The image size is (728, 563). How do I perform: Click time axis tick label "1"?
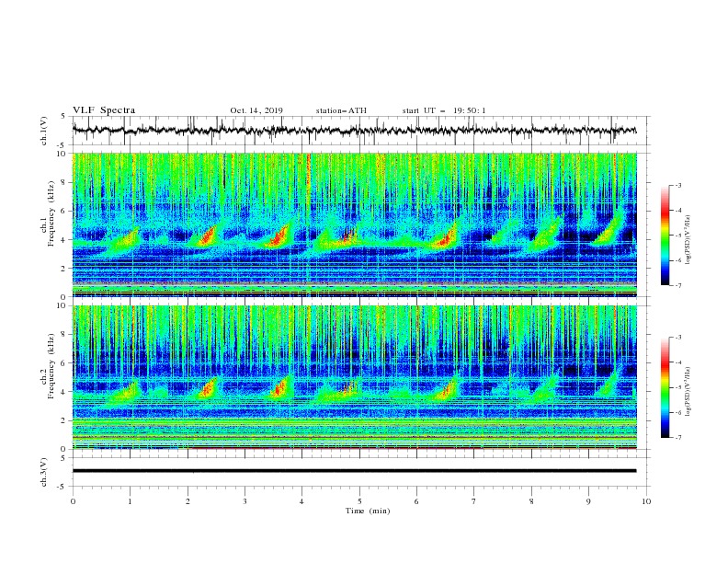click(130, 501)
